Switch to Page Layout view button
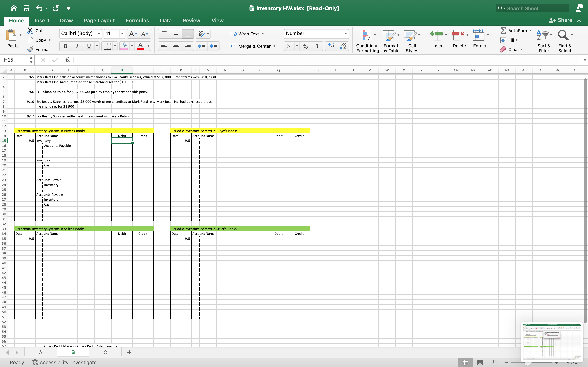The width and height of the screenshot is (588, 367). pyautogui.click(x=480, y=362)
